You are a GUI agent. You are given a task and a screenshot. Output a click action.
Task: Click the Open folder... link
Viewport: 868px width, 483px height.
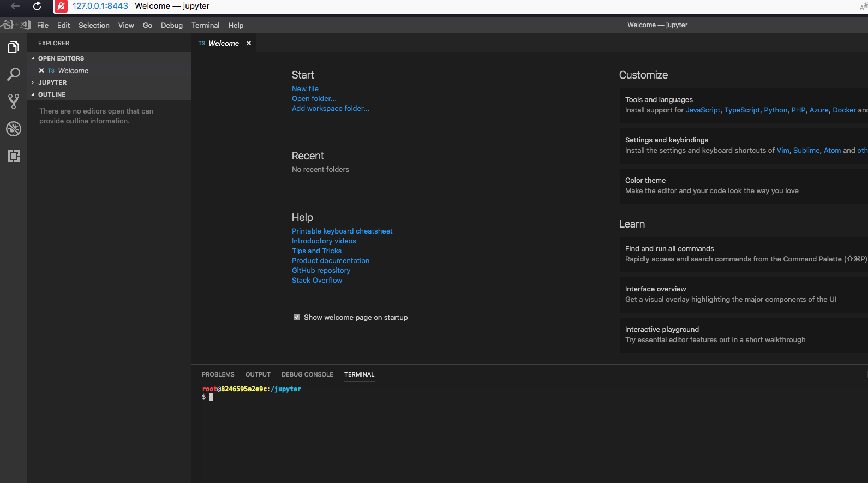pyautogui.click(x=314, y=98)
